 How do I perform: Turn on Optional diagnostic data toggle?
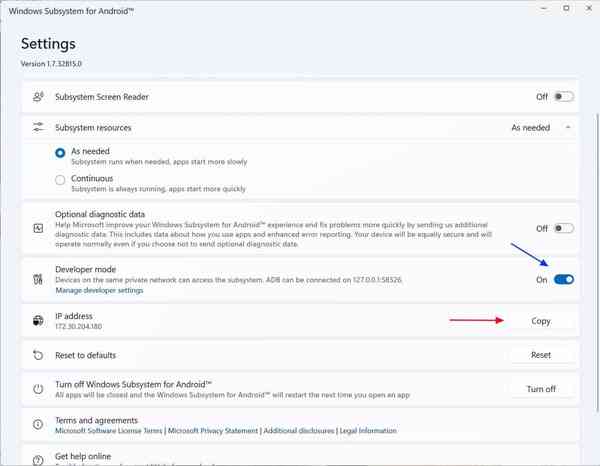click(564, 228)
